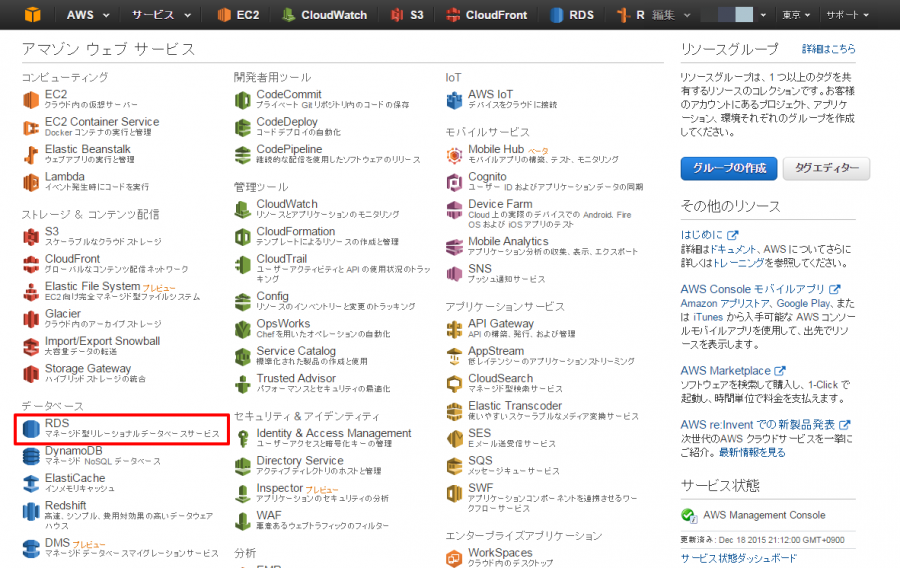Open the ドキュメント link
The height and width of the screenshot is (568, 900).
coord(733,249)
